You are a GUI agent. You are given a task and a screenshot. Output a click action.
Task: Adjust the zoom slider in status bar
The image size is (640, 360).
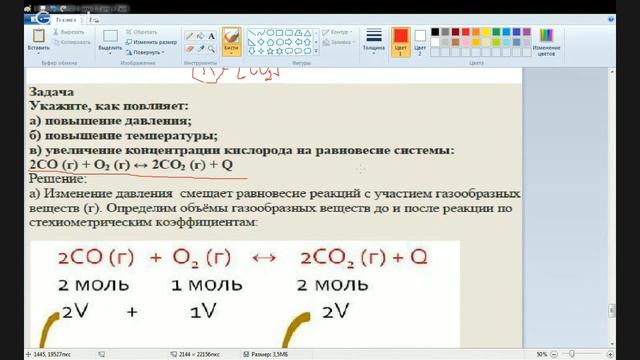pos(572,354)
